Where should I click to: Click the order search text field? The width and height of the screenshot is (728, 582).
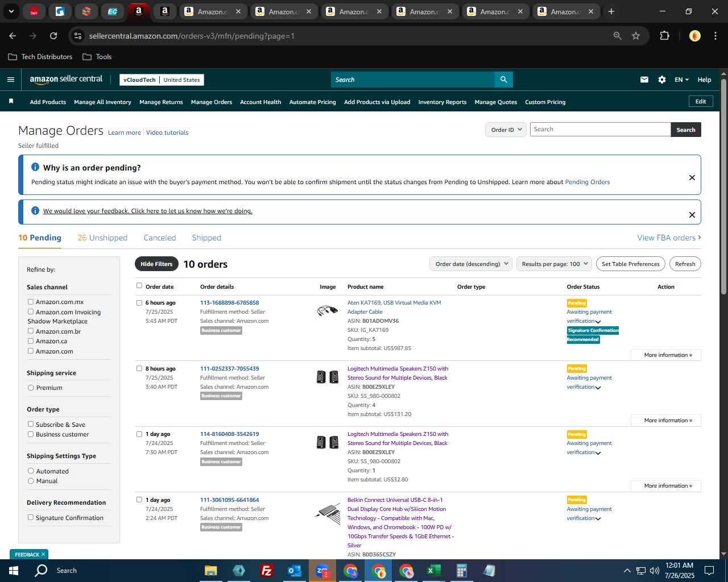pos(600,130)
